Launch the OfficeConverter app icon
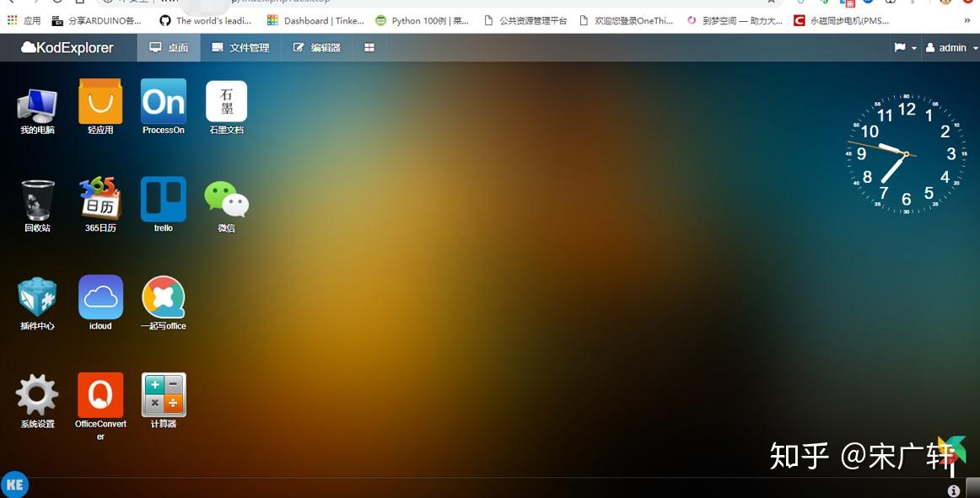The height and width of the screenshot is (498, 980). click(100, 395)
